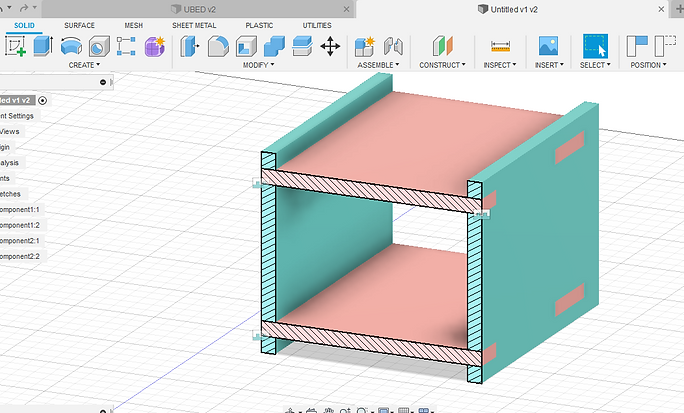The width and height of the screenshot is (684, 413).
Task: Collapse the browser panel minus icon
Action: [x=103, y=82]
